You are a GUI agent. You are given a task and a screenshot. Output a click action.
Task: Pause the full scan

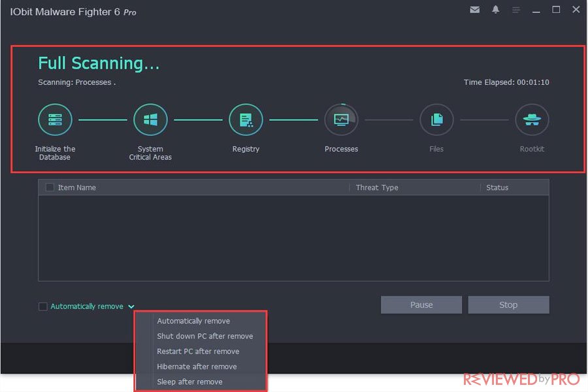[421, 304]
